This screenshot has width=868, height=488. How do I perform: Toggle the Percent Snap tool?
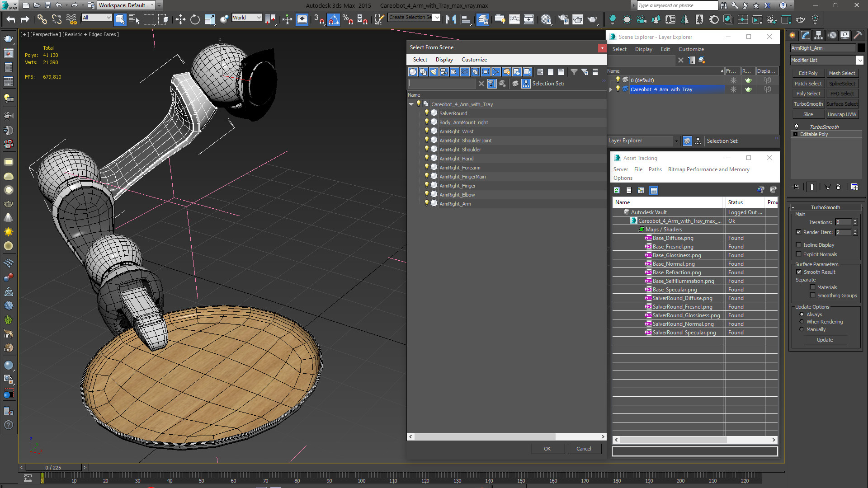point(348,19)
